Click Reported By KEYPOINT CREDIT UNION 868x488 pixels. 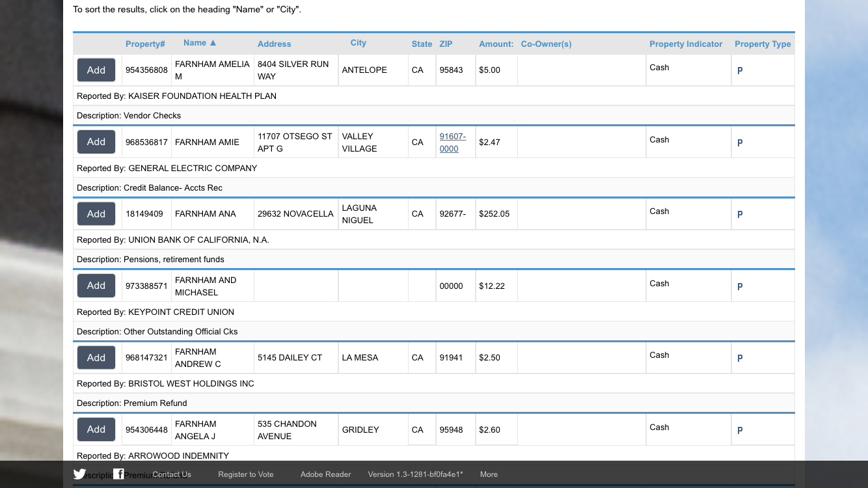point(156,312)
